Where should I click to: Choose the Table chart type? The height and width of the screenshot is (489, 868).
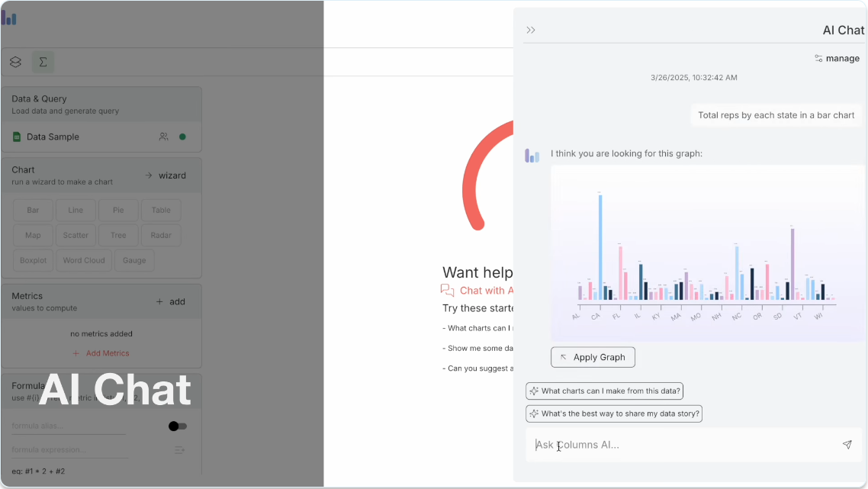tap(161, 211)
